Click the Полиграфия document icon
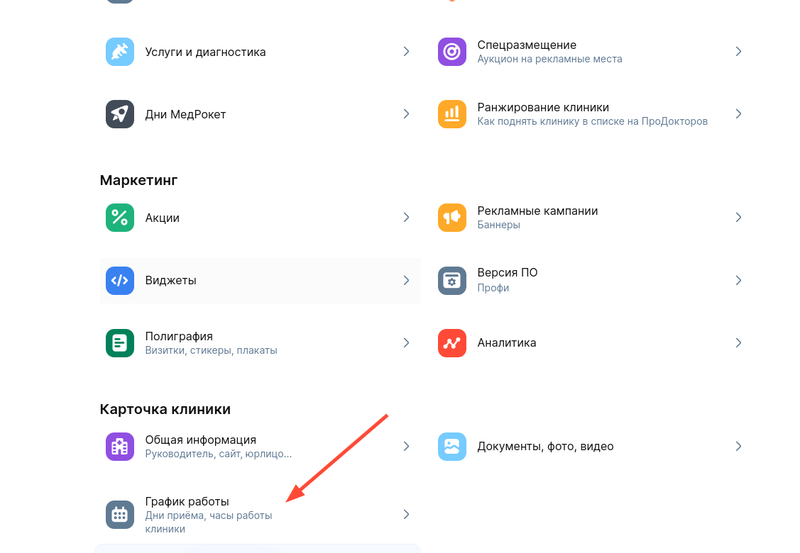The width and height of the screenshot is (800, 553). (120, 343)
